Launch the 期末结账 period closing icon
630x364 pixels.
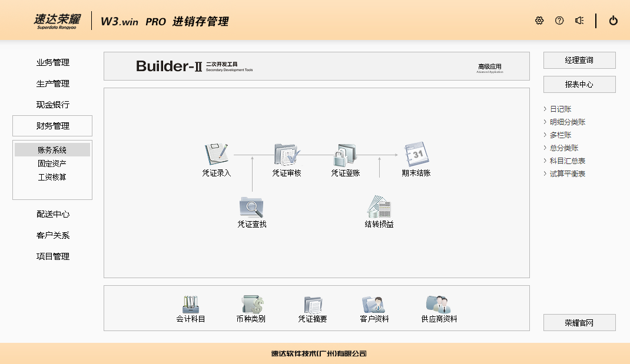(x=416, y=155)
